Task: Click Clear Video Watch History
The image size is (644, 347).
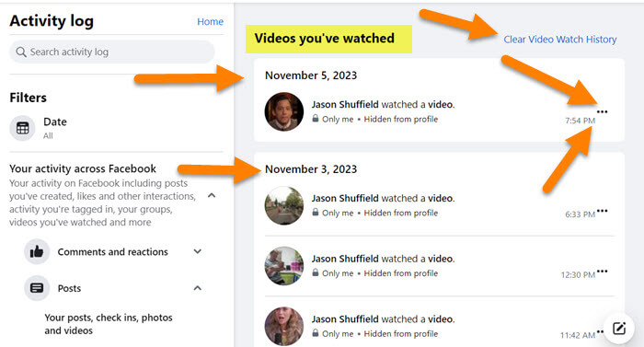Action: coord(559,40)
